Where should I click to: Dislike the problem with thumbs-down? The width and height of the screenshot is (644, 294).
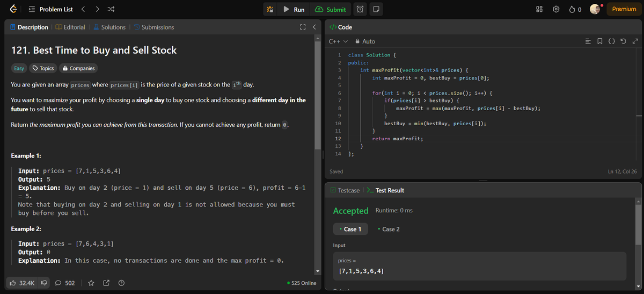point(44,283)
